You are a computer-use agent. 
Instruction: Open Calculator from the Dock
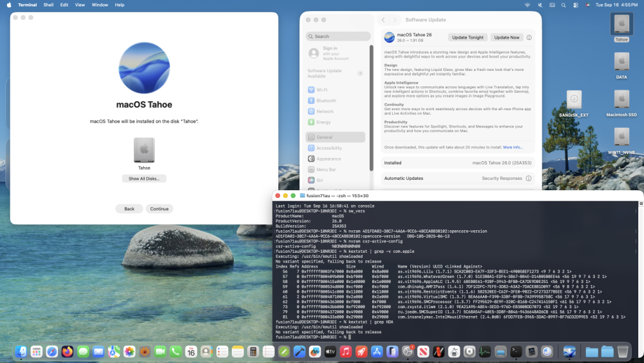pyautogui.click(x=253, y=351)
